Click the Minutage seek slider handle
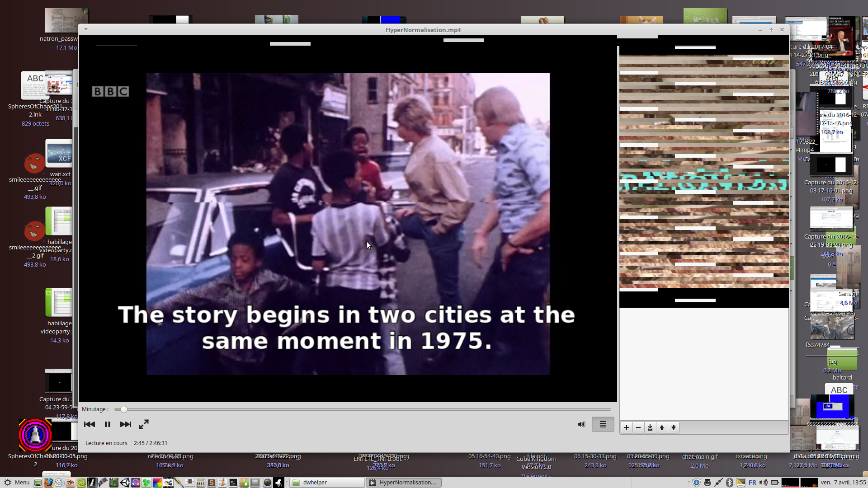 [x=123, y=409]
